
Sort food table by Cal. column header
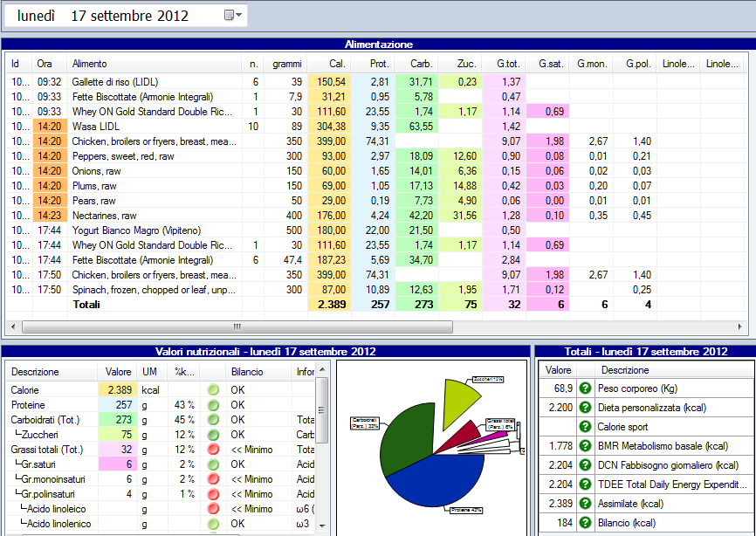tap(337, 64)
